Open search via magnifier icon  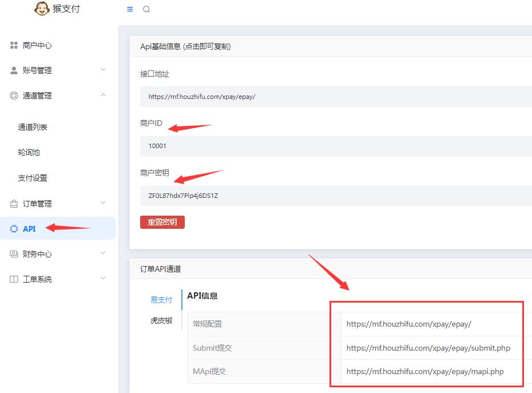pyautogui.click(x=146, y=9)
